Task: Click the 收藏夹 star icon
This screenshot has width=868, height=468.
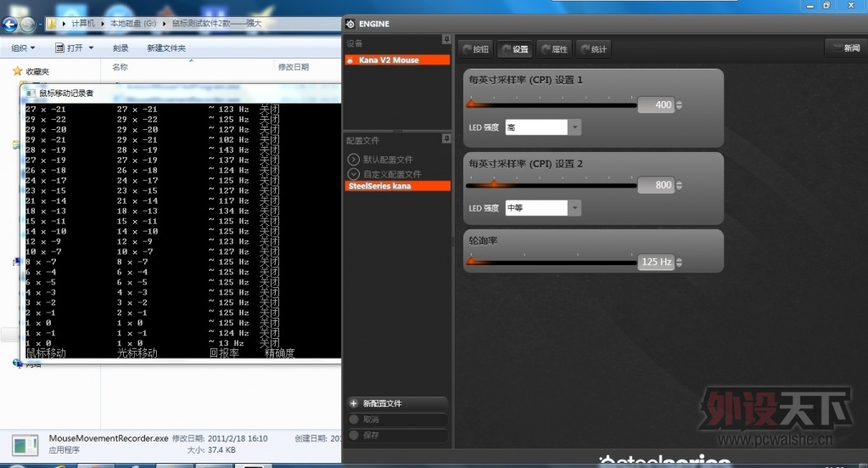Action: (17, 70)
